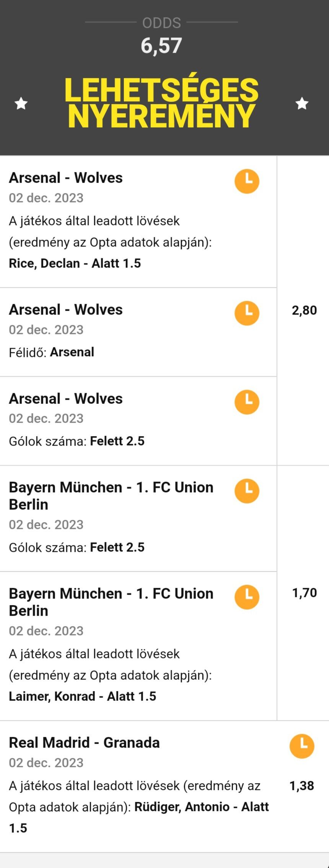Viewport: 329px width, 868px height.
Task: Tap the clock icon on the Félidő: Arsenal bet
Action: [x=247, y=313]
